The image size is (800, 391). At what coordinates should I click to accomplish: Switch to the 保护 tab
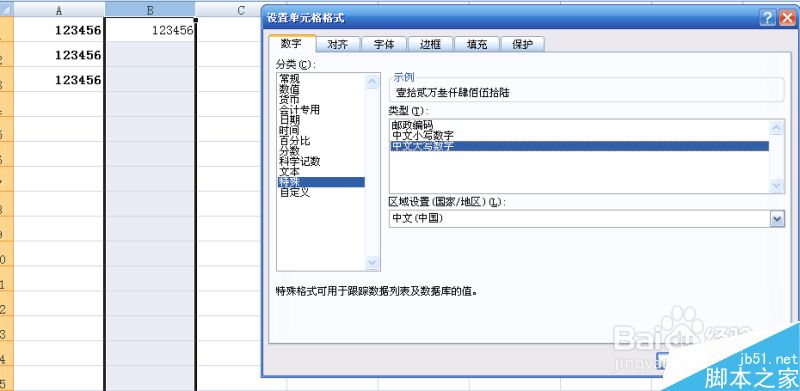tap(522, 44)
